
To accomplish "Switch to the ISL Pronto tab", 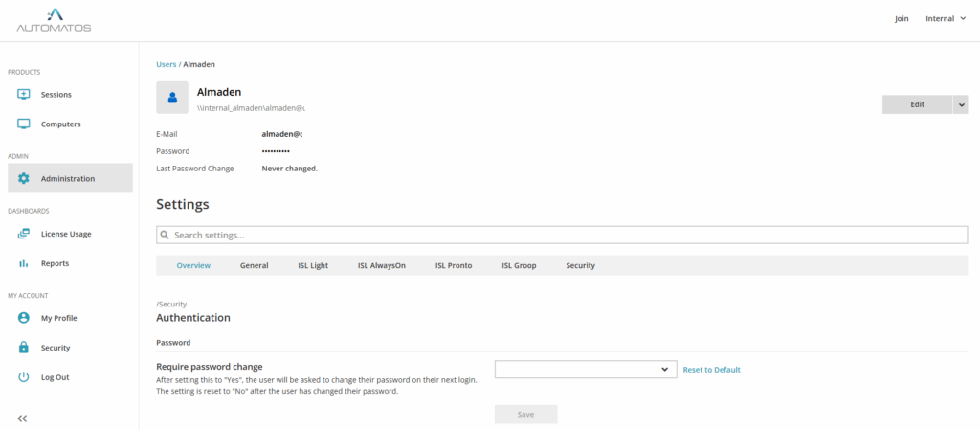I will click(454, 265).
